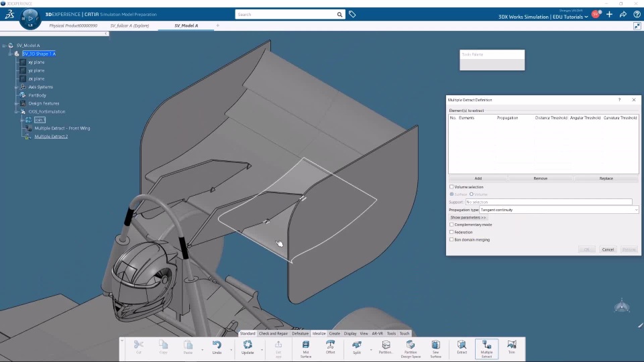Expand the Design features node
This screenshot has width=644, height=362.
pyautogui.click(x=16, y=103)
